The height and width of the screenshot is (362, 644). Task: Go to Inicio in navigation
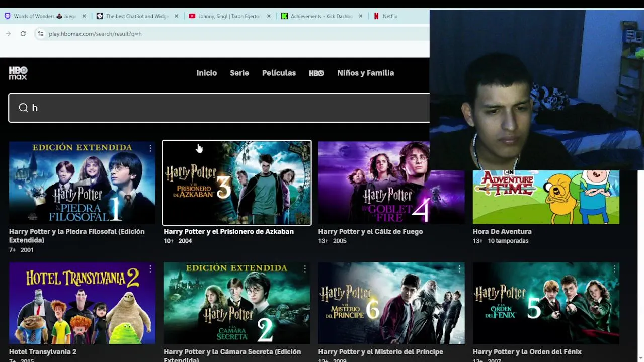(206, 73)
